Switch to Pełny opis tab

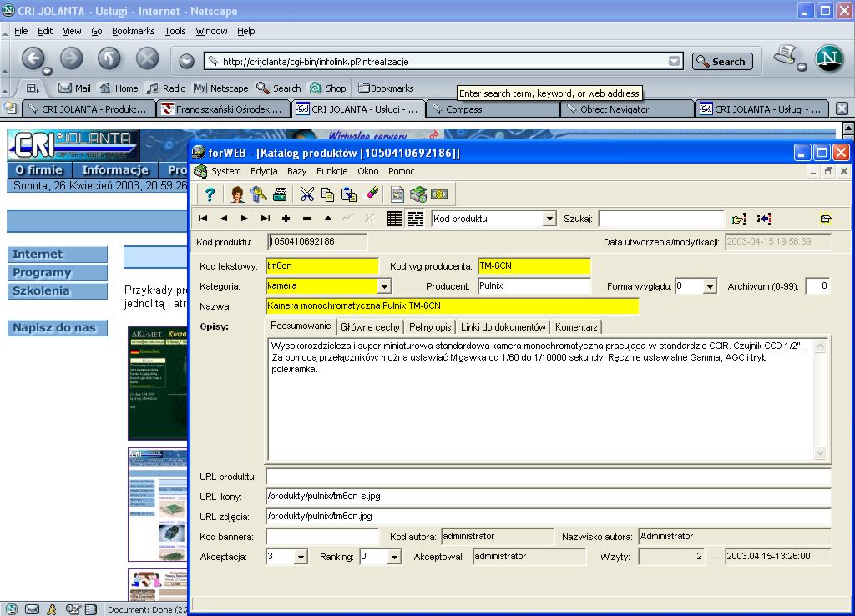tap(430, 327)
